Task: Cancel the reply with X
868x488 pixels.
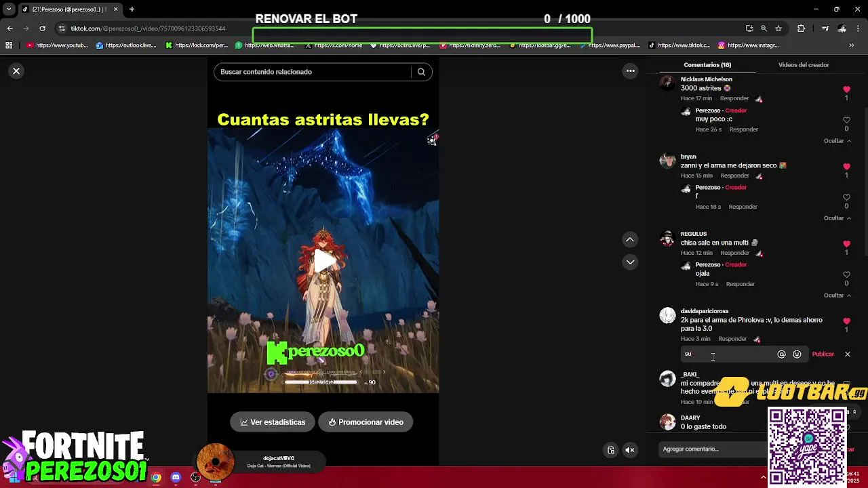Action: (x=847, y=354)
